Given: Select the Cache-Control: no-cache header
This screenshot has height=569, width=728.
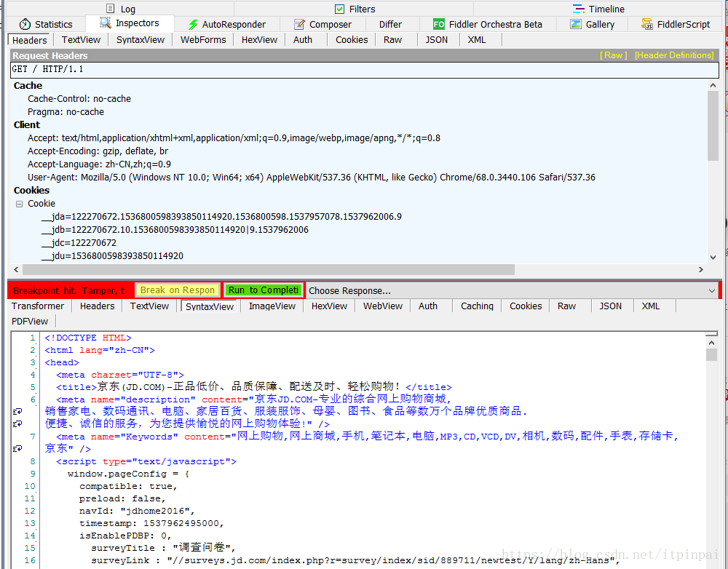Looking at the screenshot, I should pyautogui.click(x=79, y=98).
